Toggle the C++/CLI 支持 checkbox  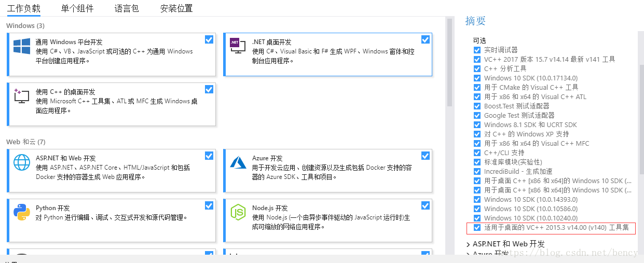coord(477,153)
